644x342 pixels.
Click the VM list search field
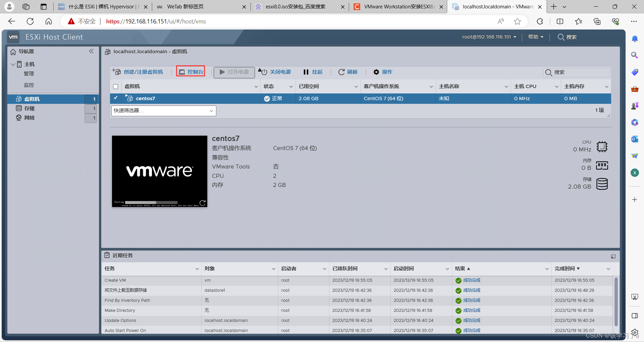click(x=577, y=72)
